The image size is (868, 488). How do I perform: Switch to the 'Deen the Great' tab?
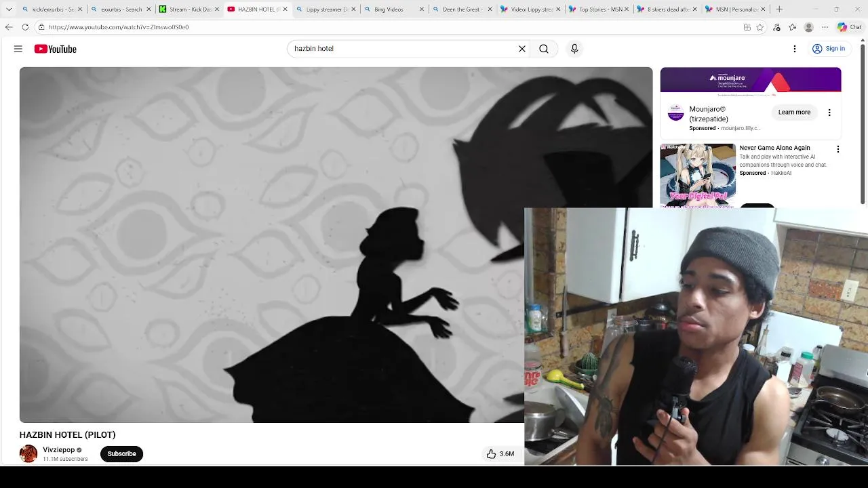(462, 9)
